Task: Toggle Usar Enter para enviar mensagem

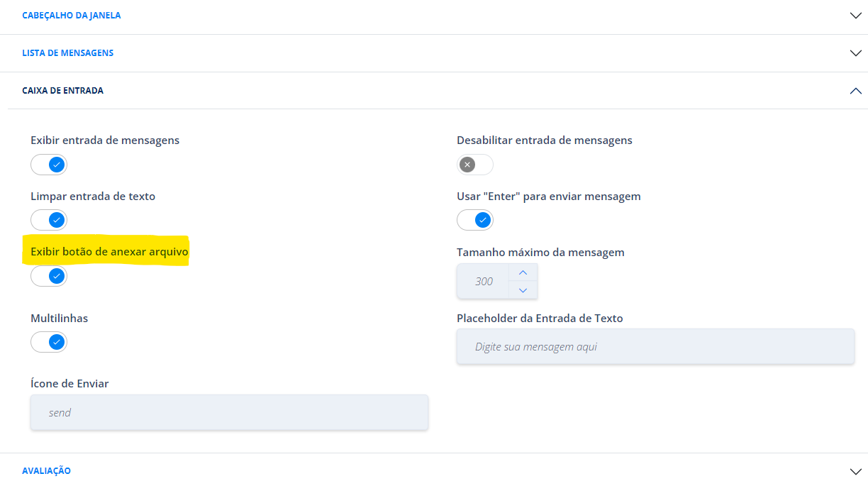Action: (475, 221)
